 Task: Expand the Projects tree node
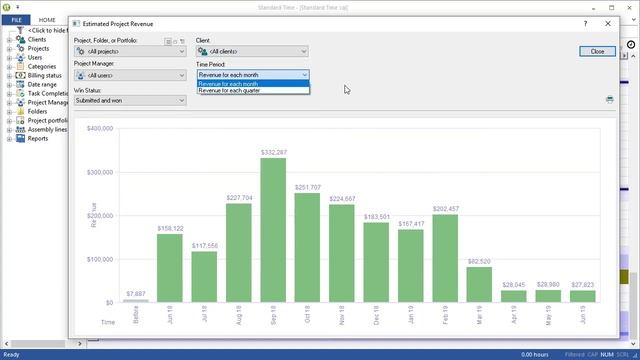click(x=9, y=49)
